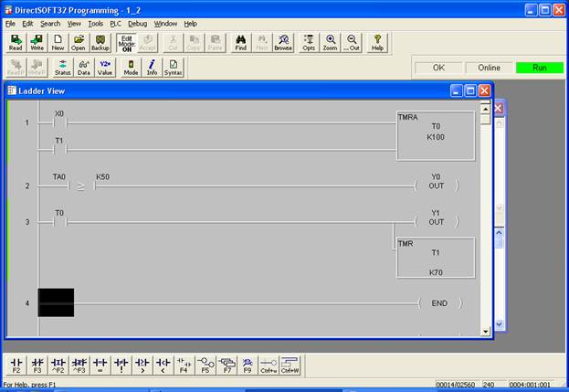Click the Online status button

coord(489,68)
